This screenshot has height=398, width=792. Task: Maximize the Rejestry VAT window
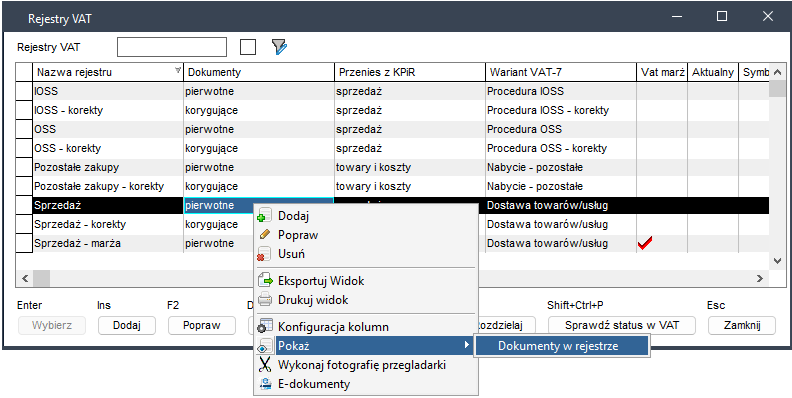(722, 16)
